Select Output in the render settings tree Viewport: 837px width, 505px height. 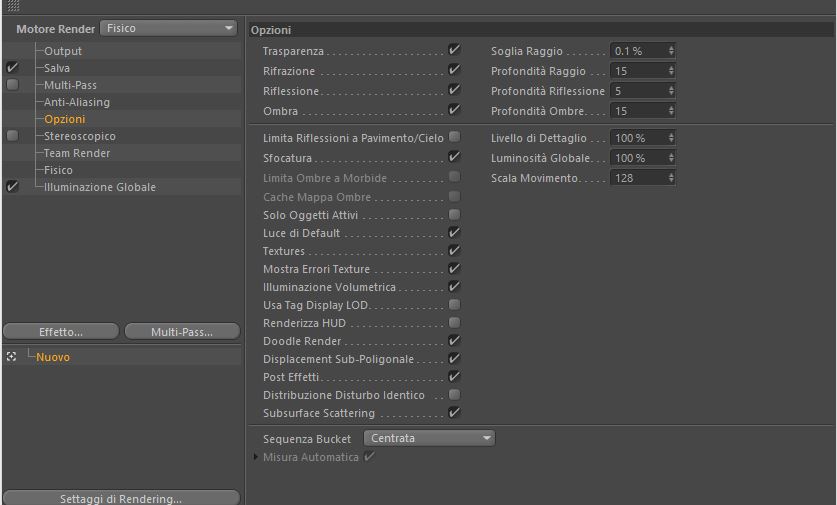(x=63, y=51)
